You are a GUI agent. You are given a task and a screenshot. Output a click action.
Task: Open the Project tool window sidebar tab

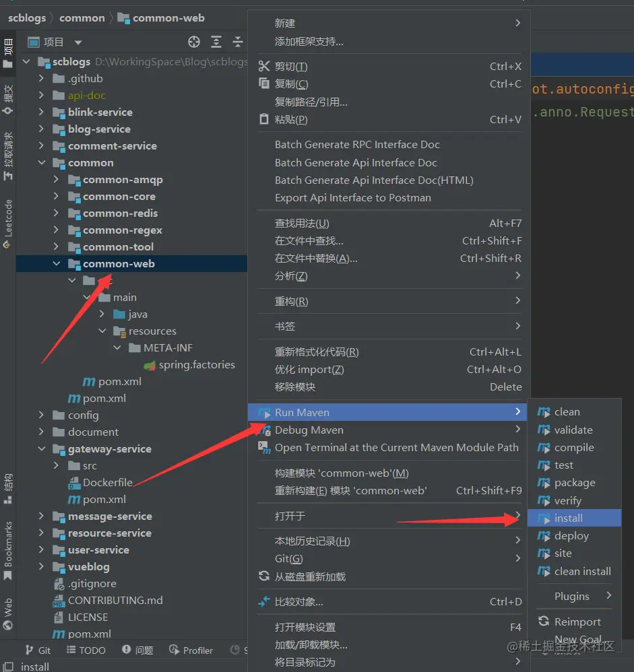[x=7, y=53]
